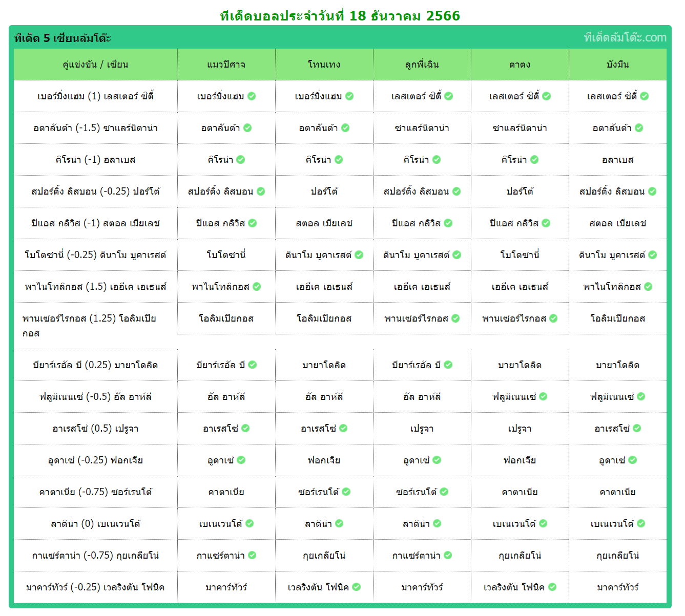685x616 pixels.
Task: Click โบโตซานี่ pick in ตาตง column
Action: tap(520, 255)
